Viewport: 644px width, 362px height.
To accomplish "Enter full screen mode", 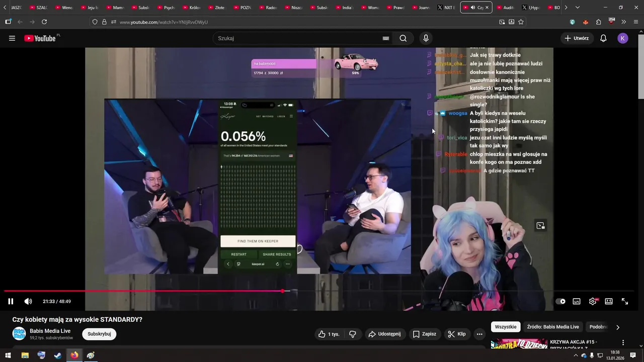I will click(x=625, y=301).
